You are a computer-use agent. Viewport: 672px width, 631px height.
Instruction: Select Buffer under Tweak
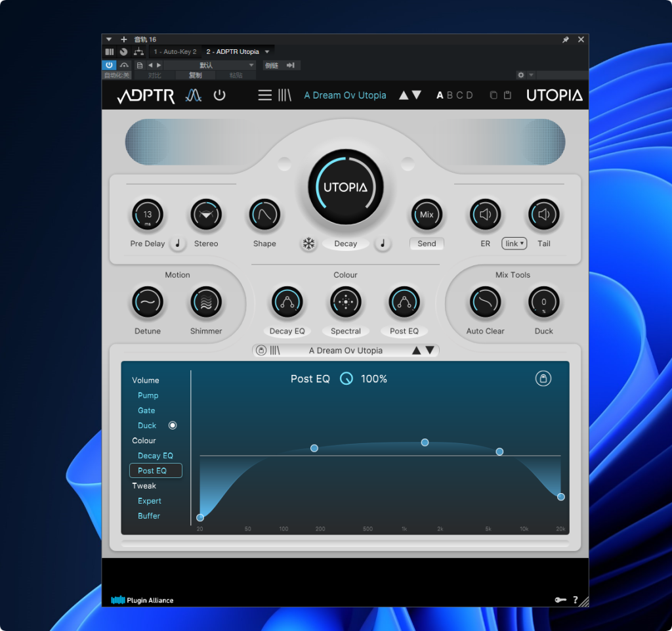coord(149,515)
